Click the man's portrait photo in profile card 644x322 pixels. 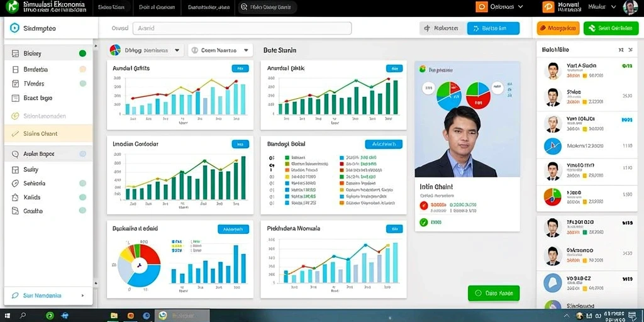467,141
